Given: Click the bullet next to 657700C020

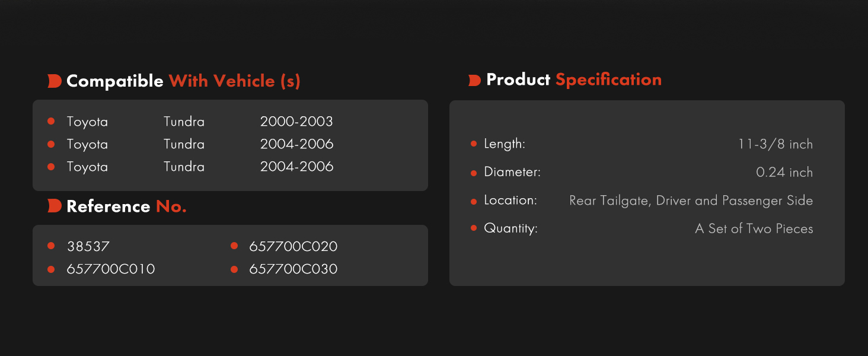Looking at the screenshot, I should click(x=234, y=246).
